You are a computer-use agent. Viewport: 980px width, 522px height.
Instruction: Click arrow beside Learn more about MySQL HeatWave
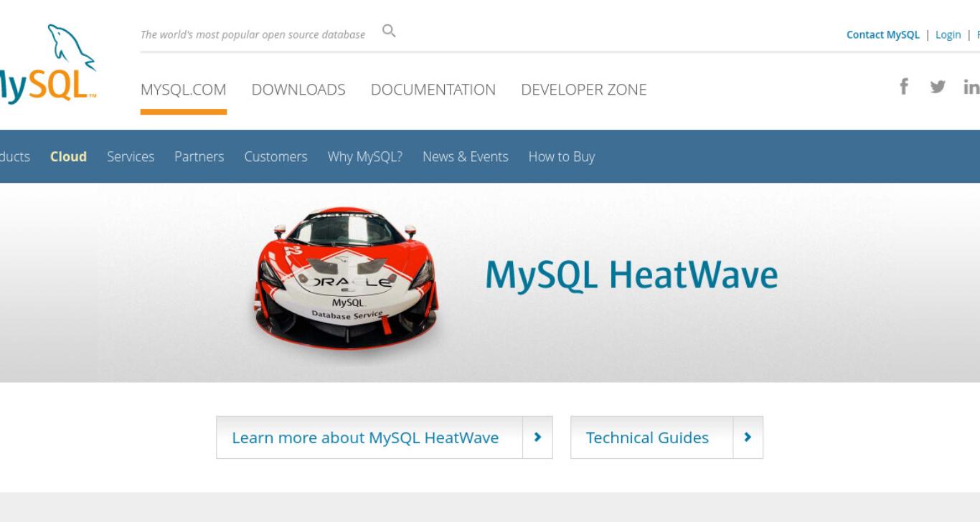(538, 437)
